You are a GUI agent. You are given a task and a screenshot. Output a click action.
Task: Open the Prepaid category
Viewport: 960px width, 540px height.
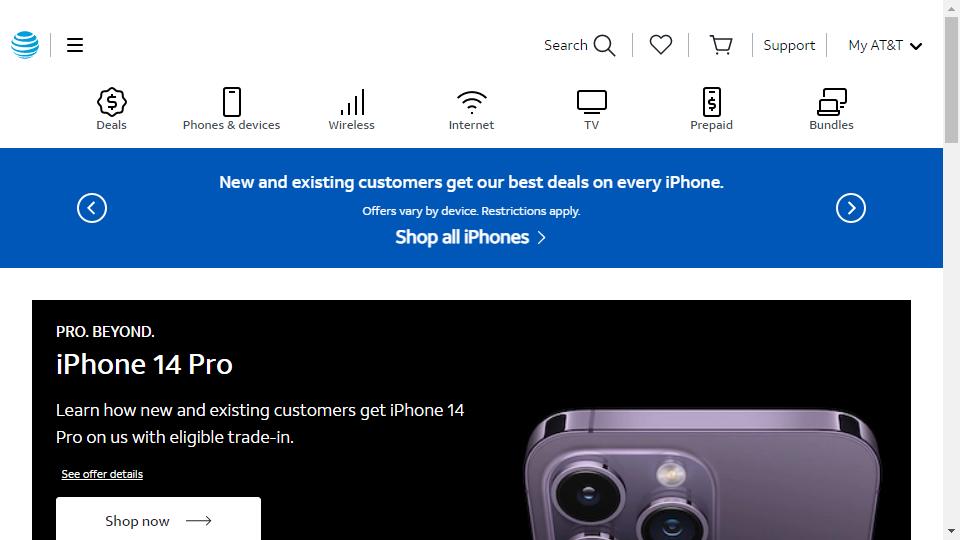click(x=711, y=110)
